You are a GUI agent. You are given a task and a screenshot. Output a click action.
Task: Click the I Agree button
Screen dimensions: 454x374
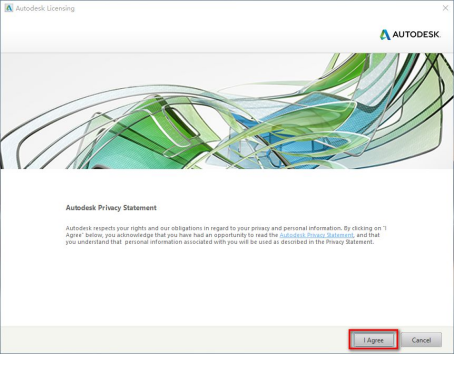click(x=373, y=340)
